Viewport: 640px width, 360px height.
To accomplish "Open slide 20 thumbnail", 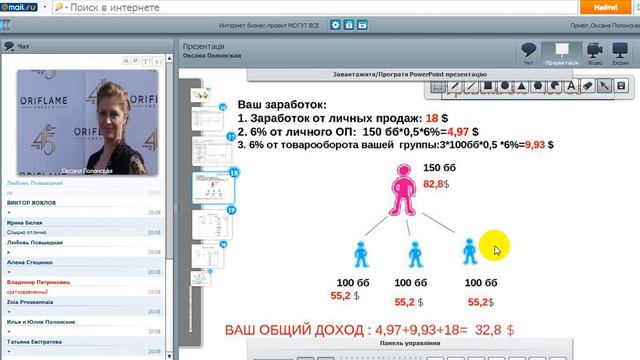I will (208, 256).
